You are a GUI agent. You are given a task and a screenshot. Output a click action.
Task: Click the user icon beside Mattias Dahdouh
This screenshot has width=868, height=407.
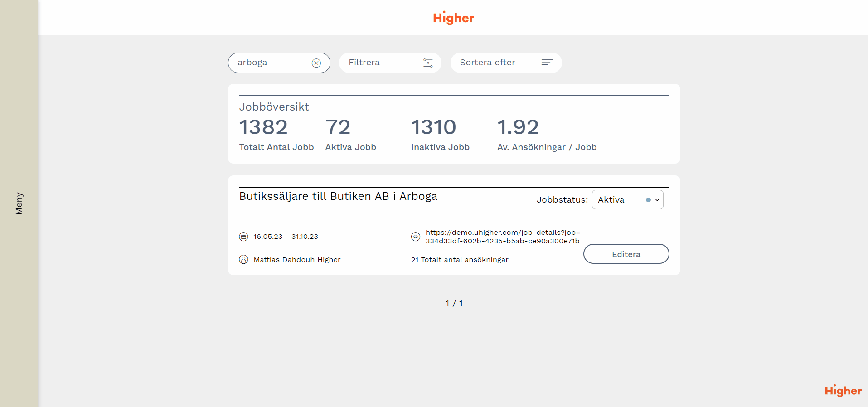coord(243,260)
